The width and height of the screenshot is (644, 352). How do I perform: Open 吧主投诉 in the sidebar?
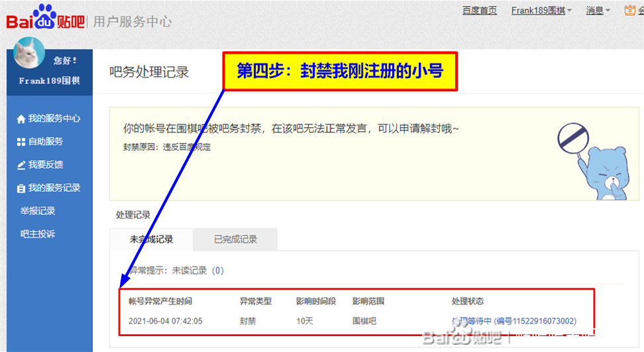38,234
